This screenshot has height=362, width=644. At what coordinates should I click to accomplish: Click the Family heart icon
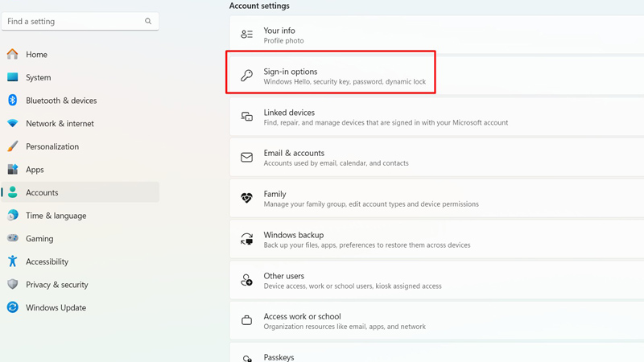(246, 198)
